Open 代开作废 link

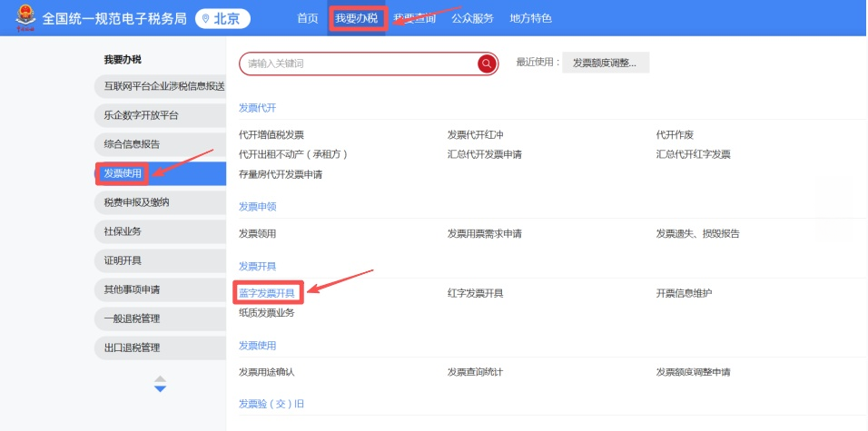[675, 134]
